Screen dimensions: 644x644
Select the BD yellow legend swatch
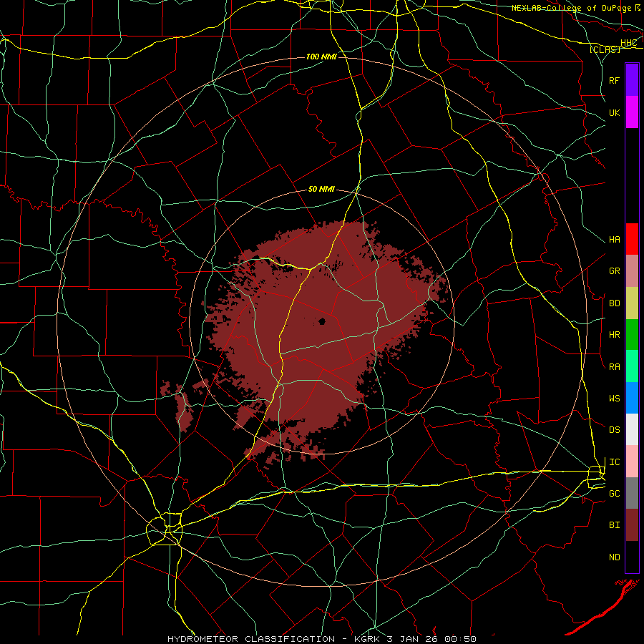point(632,303)
